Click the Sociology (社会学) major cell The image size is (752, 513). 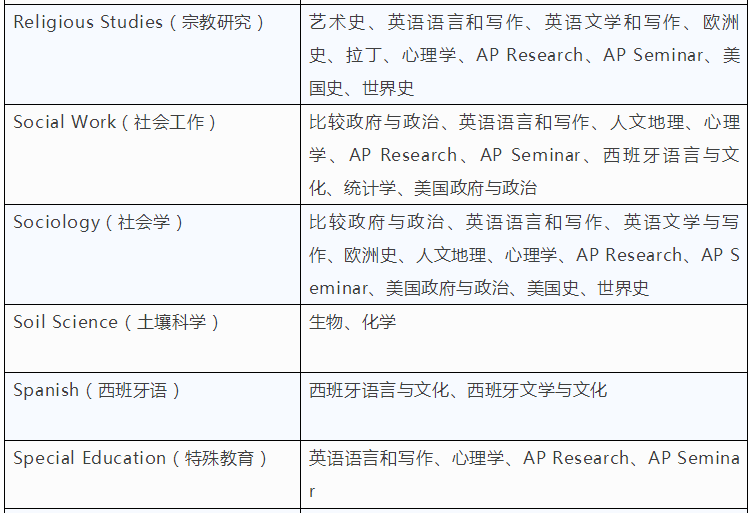[98, 222]
